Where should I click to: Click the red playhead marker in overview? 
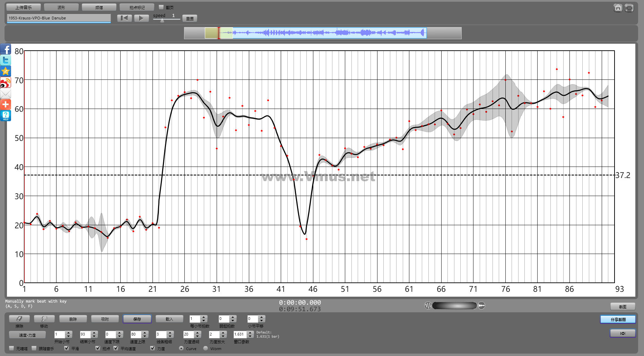pyautogui.click(x=219, y=33)
